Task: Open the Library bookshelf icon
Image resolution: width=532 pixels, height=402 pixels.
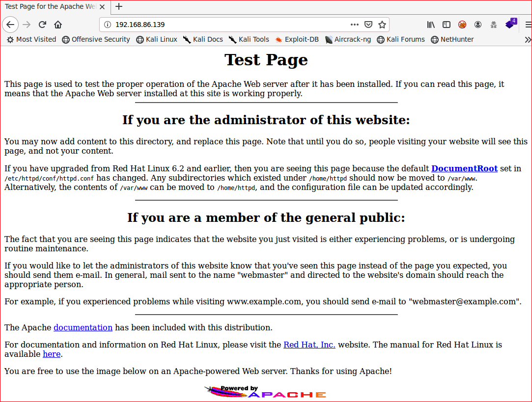Action: 430,25
